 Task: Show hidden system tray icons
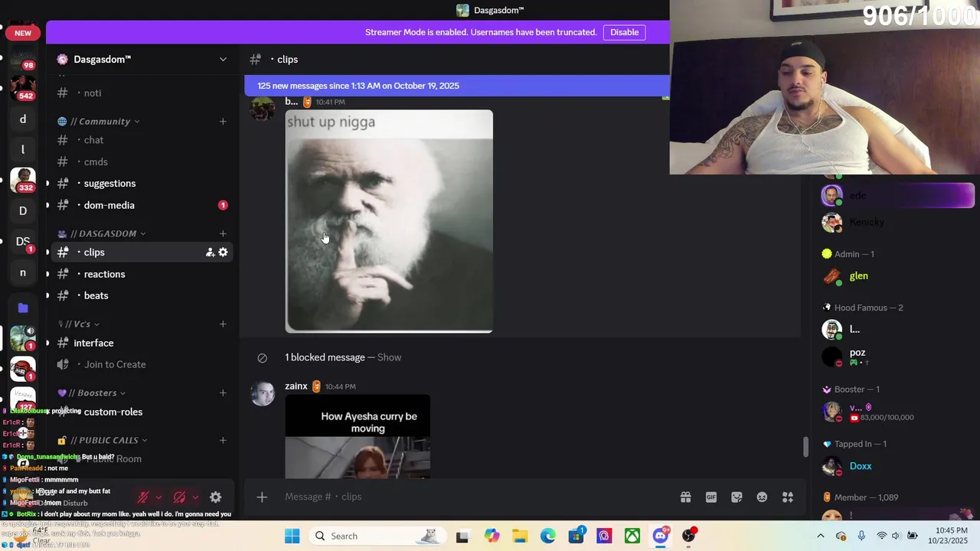821,536
